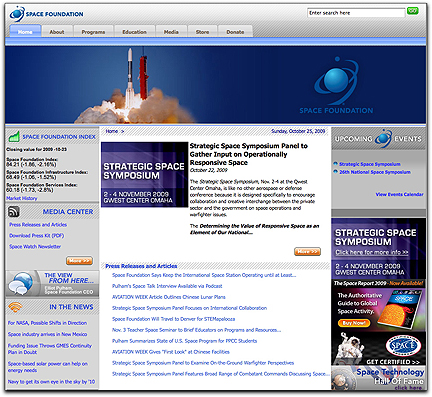
Task: Open Nov. 3 Teacher Space Seminar link
Action: (196, 330)
